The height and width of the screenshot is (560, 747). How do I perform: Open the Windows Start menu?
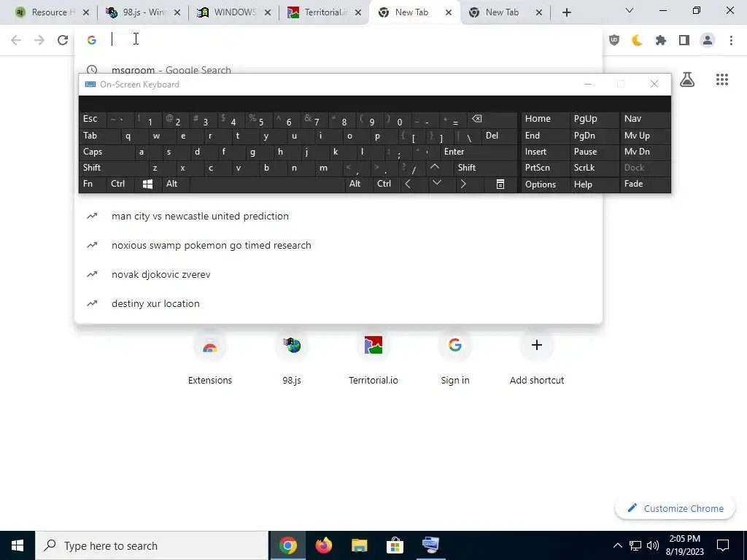point(18,545)
